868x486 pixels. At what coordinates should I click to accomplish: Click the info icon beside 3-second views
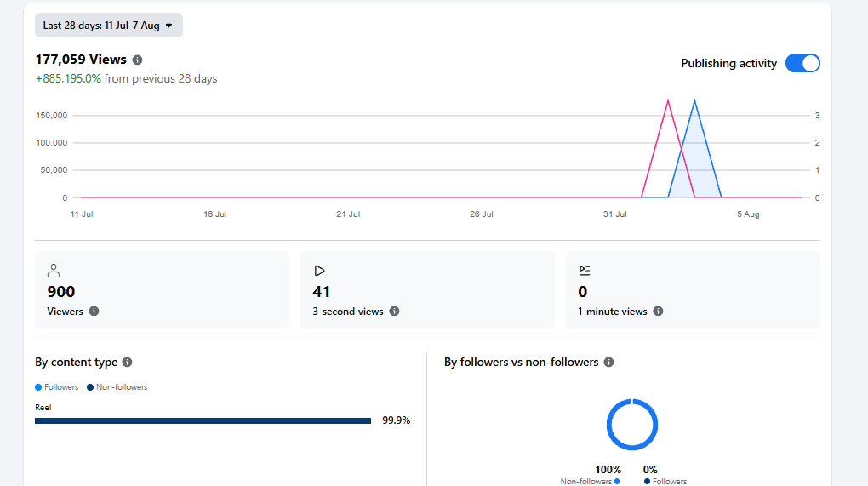(x=394, y=311)
